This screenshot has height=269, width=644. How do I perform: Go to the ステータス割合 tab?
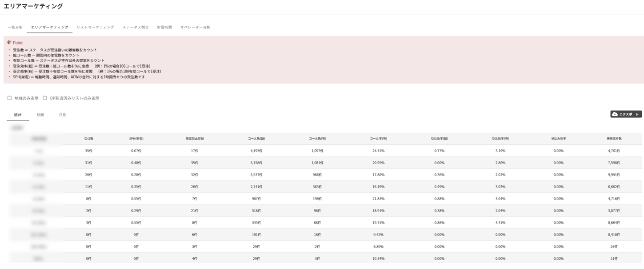pos(136,28)
